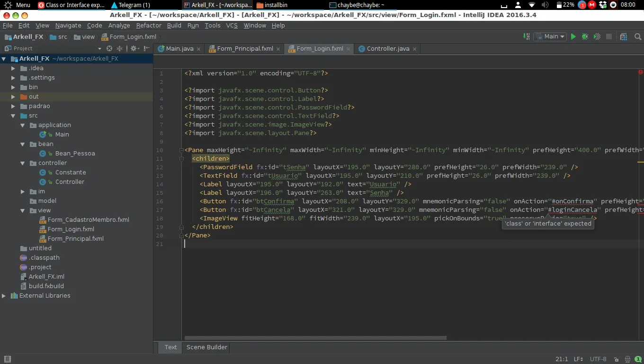
Task: Open Search Everywhere magnifier
Action: (637, 36)
